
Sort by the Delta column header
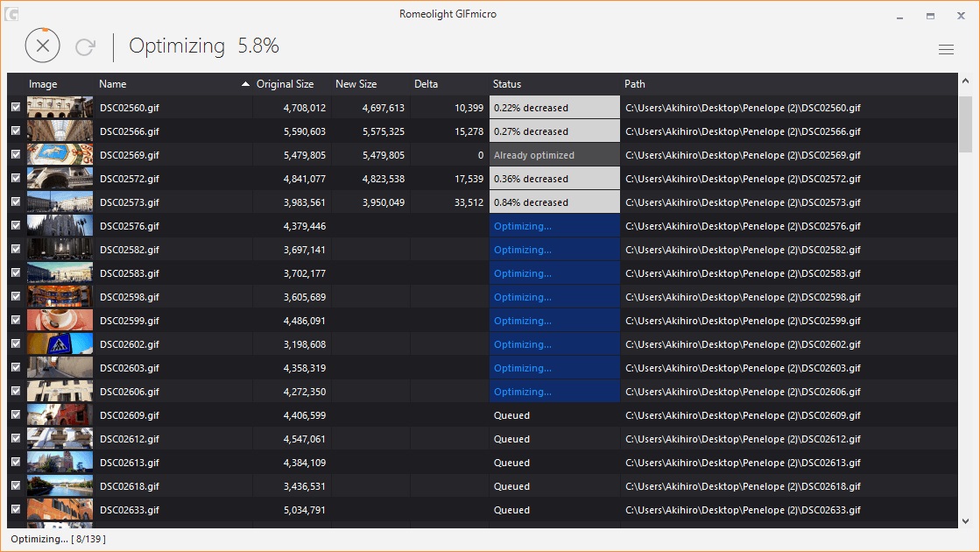click(x=426, y=84)
